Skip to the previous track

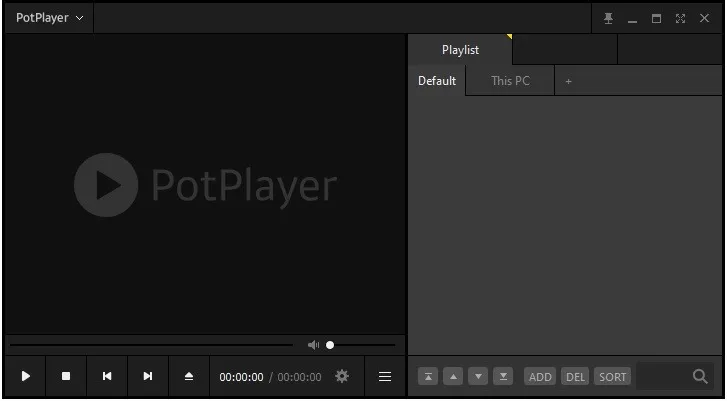107,376
